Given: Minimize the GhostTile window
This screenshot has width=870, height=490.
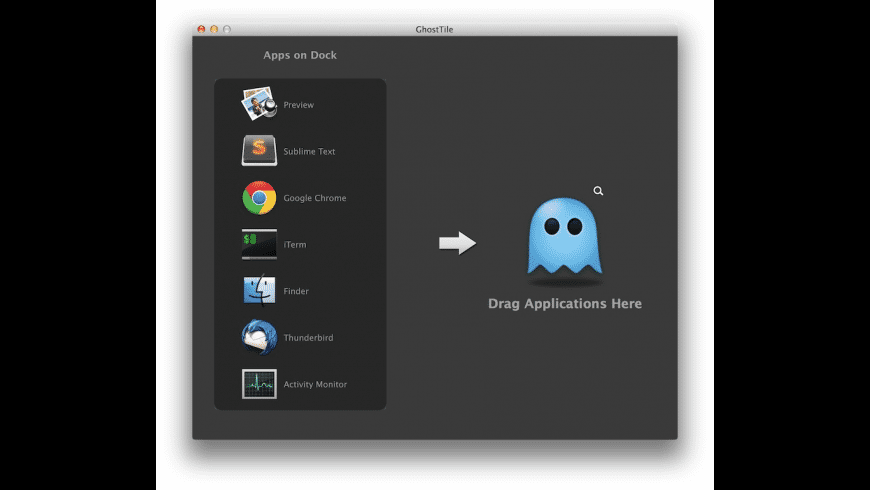Looking at the screenshot, I should [x=214, y=30].
